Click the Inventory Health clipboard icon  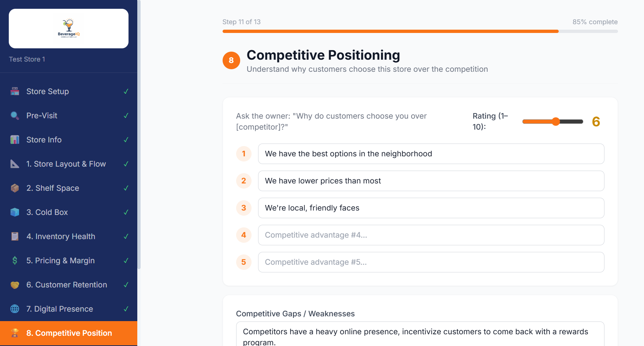pyautogui.click(x=15, y=236)
